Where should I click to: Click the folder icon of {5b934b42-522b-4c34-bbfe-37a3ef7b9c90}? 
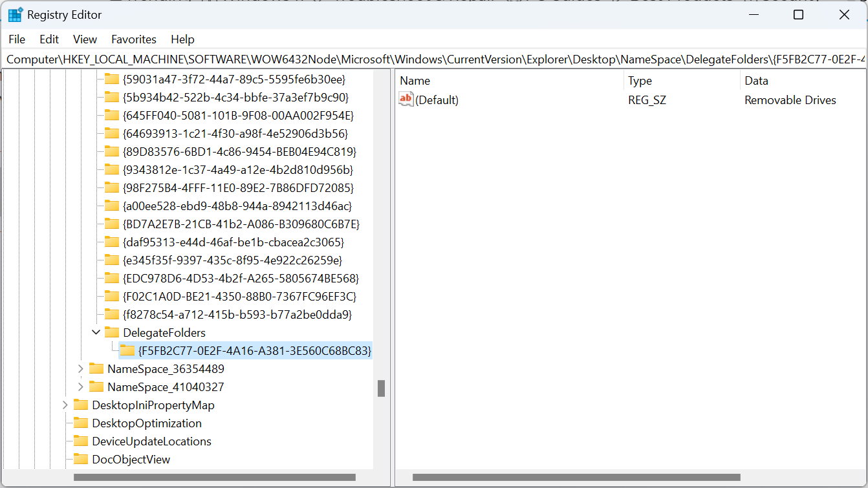[x=112, y=98]
